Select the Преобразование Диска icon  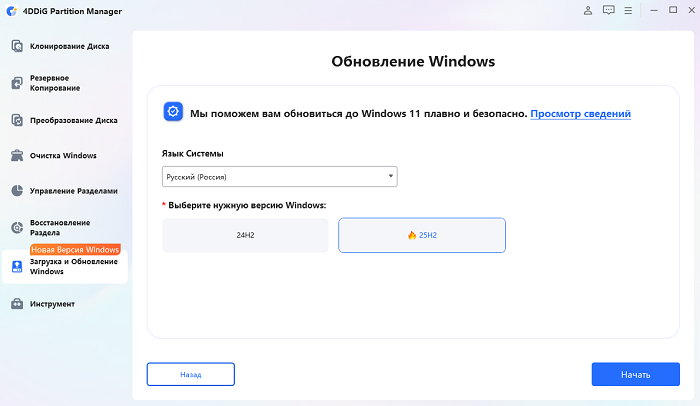coord(17,120)
